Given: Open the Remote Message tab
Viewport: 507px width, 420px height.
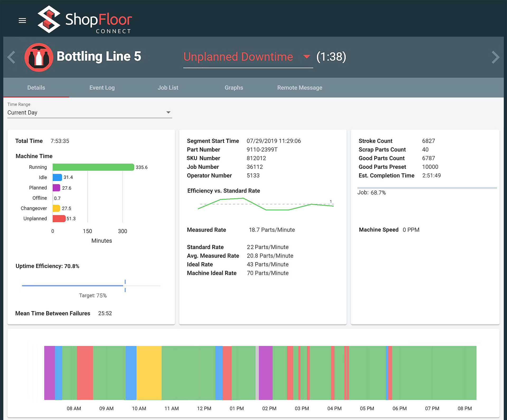Looking at the screenshot, I should 299,88.
